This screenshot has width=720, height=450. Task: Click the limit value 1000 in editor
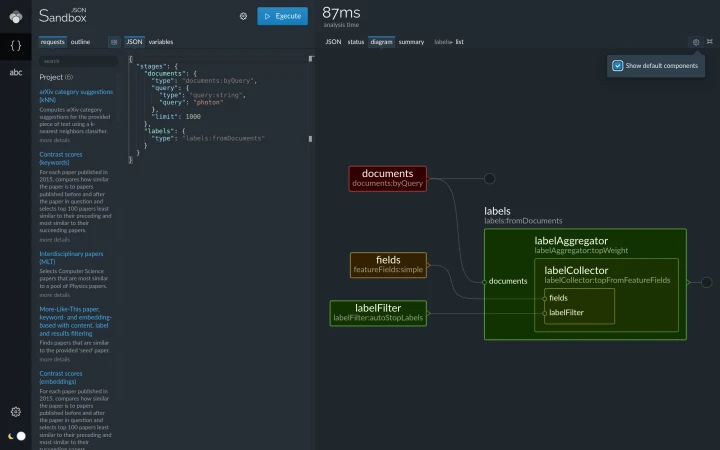[193, 117]
